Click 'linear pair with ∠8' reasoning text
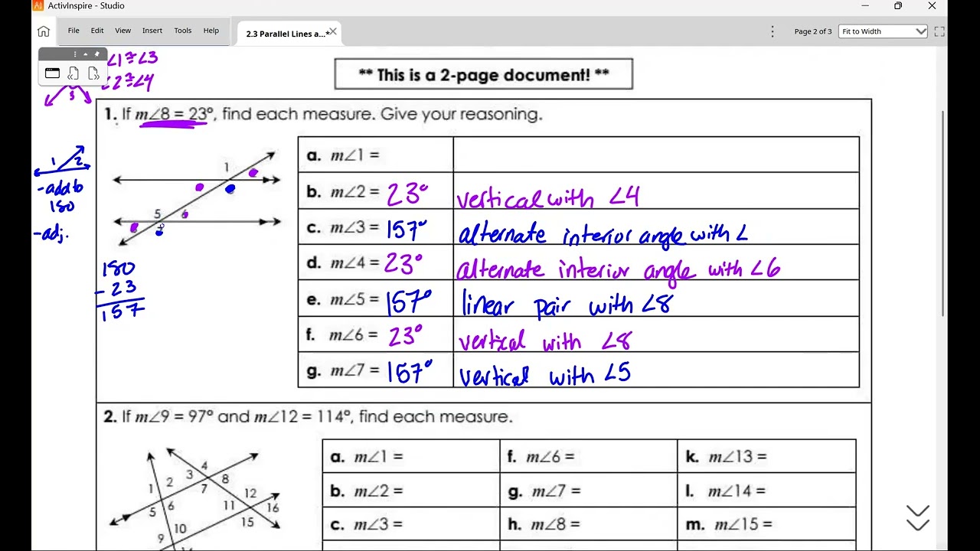Screen dimensions: 980x551 pos(567,305)
